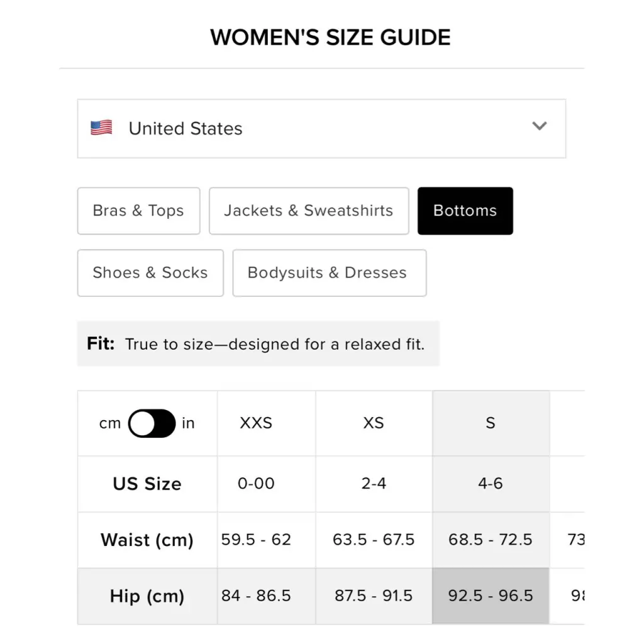644x644 pixels.
Task: Open the United States country selector
Action: (321, 128)
